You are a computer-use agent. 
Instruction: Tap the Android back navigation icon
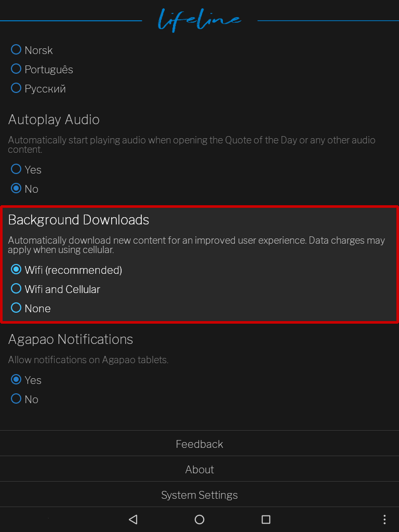(x=133, y=519)
